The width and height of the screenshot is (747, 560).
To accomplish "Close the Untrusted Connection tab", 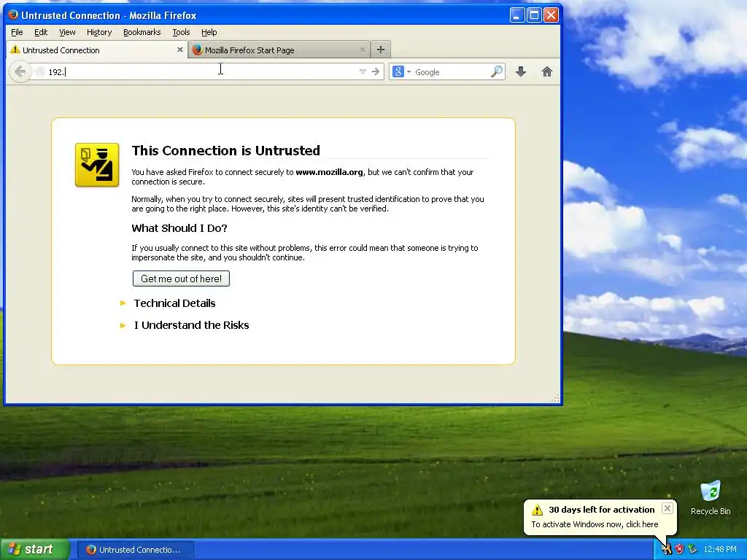I will coord(180,50).
